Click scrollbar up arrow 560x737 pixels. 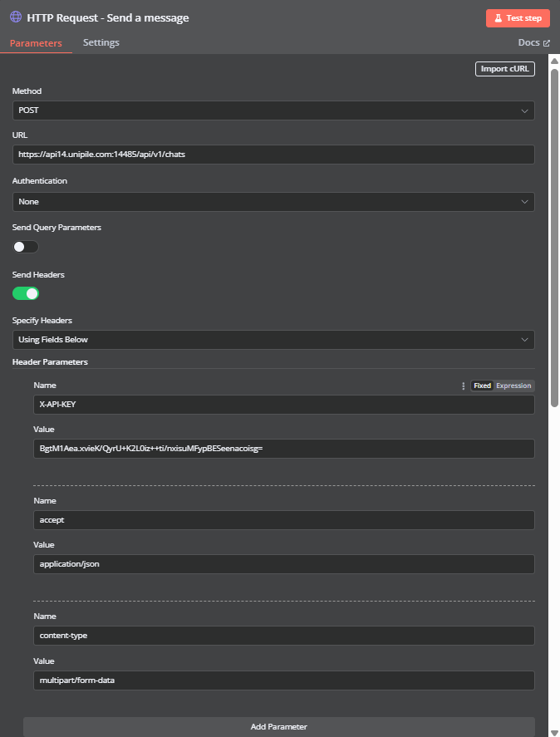(554, 61)
